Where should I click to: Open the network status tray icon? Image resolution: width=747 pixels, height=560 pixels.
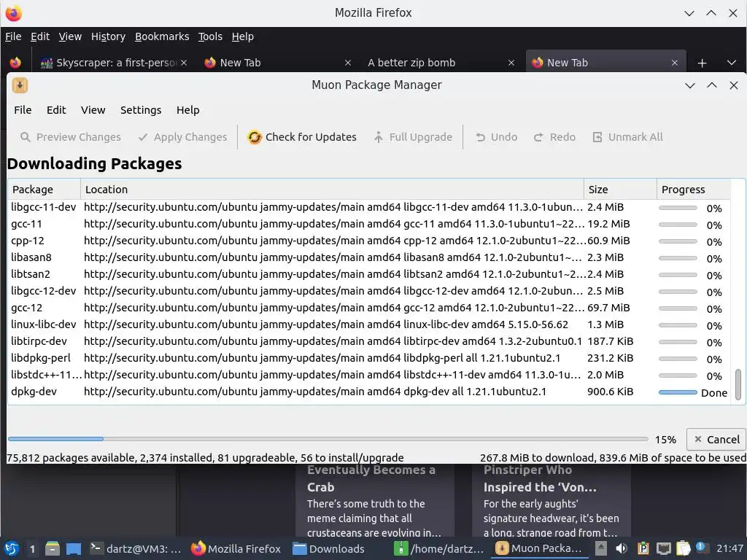[663, 548]
